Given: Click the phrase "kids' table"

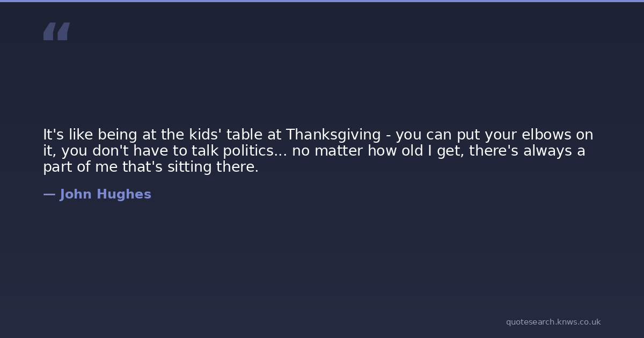Looking at the screenshot, I should coord(225,135).
